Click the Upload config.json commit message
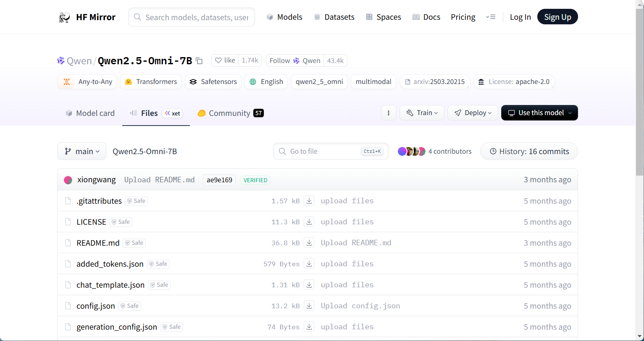This screenshot has width=644, height=341. [x=360, y=306]
